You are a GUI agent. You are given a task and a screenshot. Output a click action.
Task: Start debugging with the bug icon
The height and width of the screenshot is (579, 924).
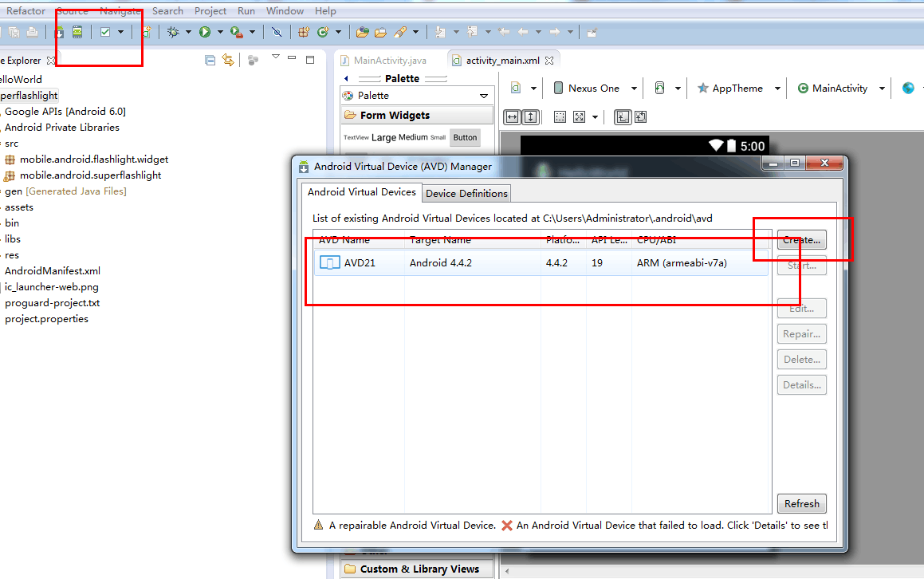click(x=173, y=33)
